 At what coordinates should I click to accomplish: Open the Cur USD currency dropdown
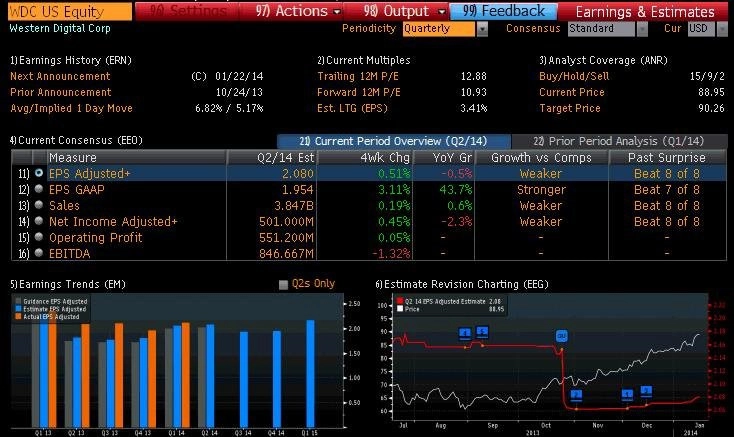point(722,29)
